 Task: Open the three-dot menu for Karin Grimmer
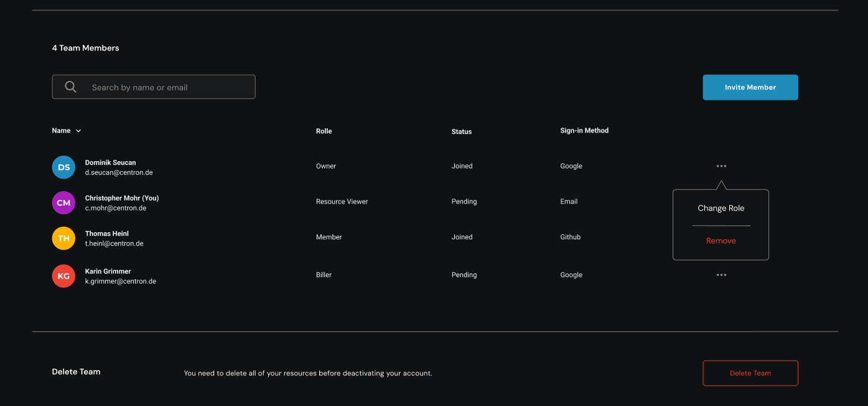[x=721, y=275]
